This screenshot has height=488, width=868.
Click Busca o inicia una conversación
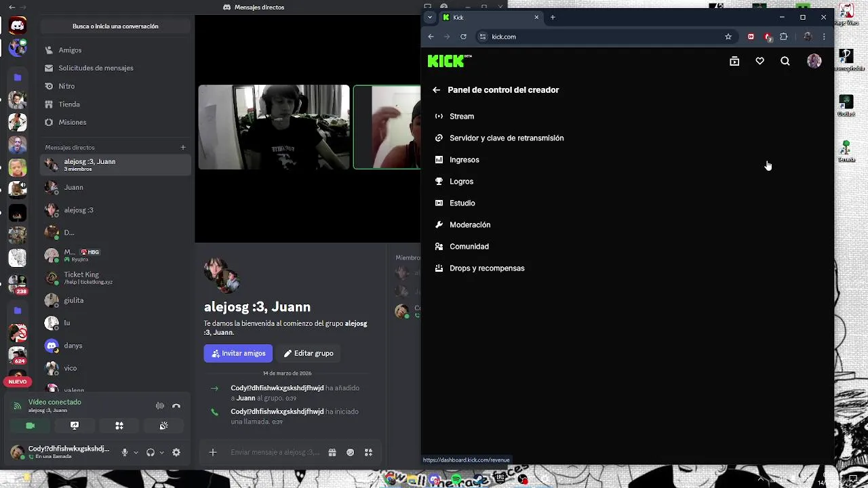(115, 26)
